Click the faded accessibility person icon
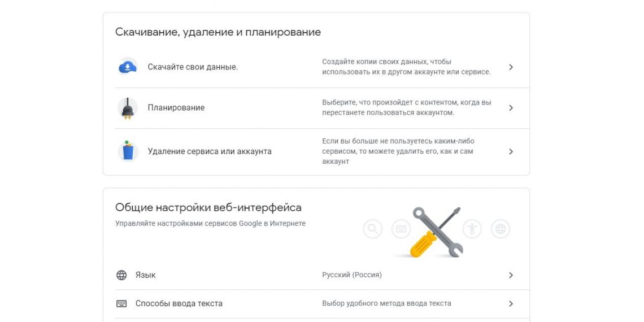 [x=472, y=229]
